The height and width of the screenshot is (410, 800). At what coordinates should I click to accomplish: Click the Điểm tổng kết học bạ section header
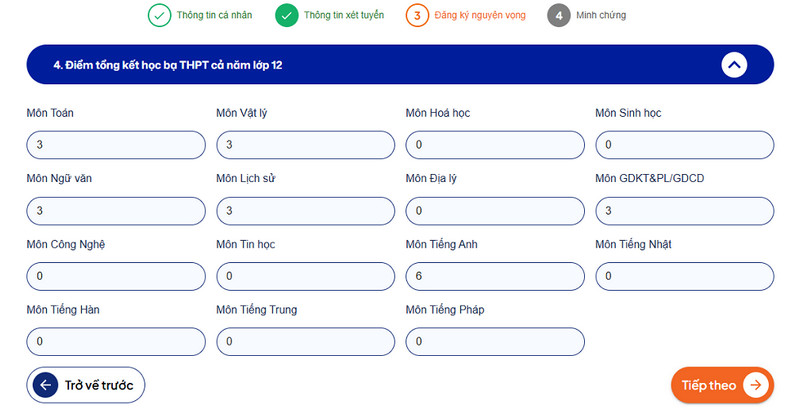point(400,65)
